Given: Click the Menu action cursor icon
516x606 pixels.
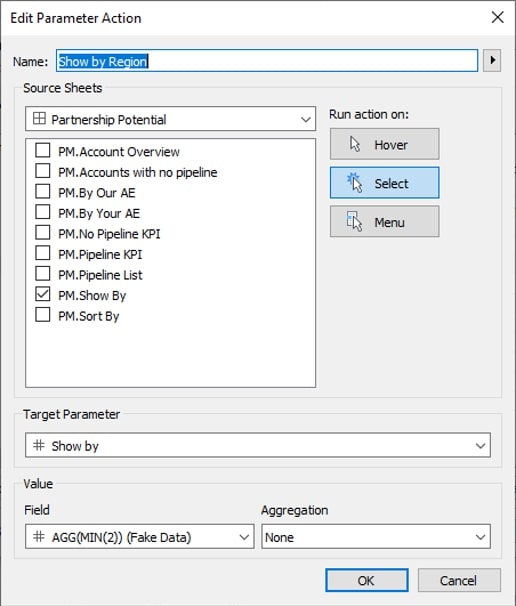Looking at the screenshot, I should [x=354, y=221].
